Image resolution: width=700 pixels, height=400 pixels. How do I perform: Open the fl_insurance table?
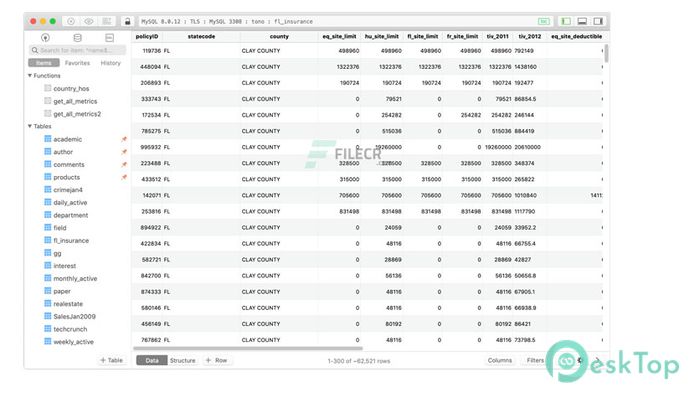[x=71, y=240]
